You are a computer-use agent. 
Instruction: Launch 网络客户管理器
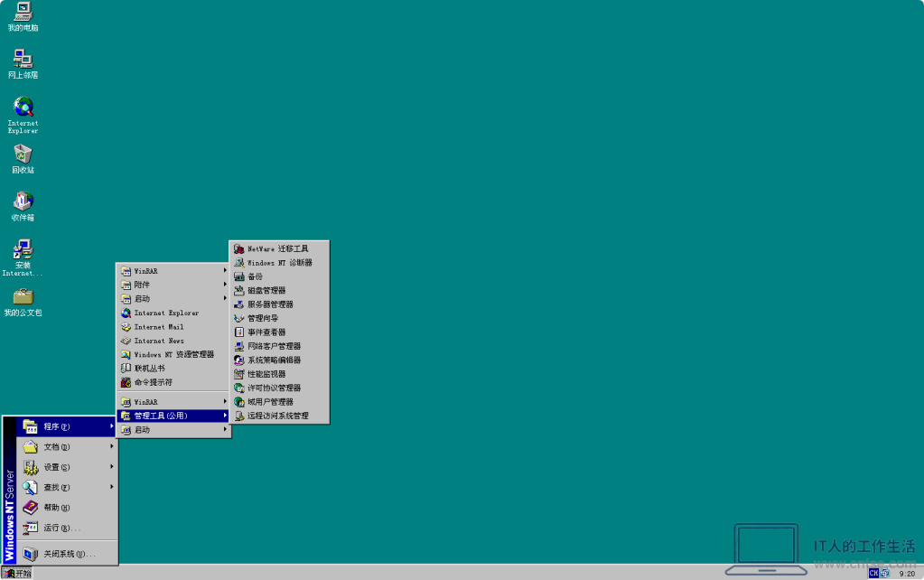pyautogui.click(x=279, y=346)
